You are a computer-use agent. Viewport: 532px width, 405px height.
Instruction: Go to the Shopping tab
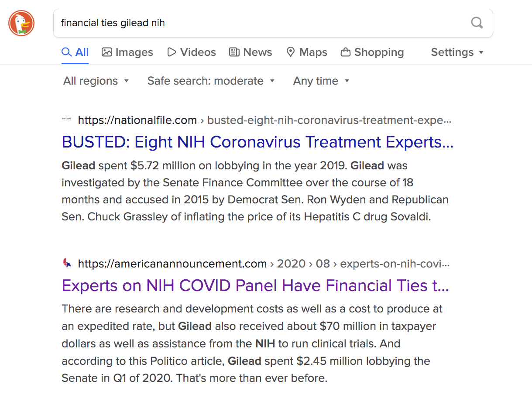pyautogui.click(x=372, y=52)
